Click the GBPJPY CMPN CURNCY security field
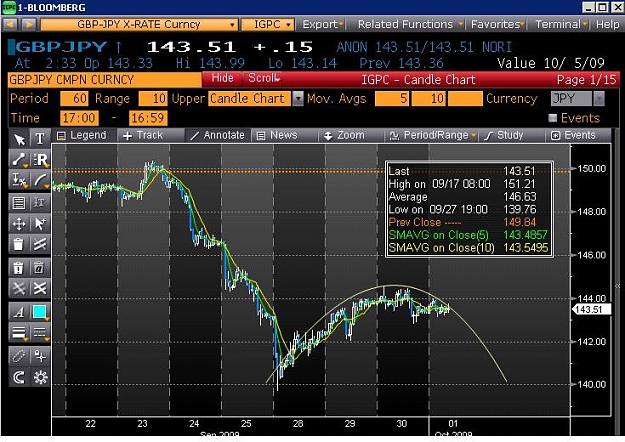This screenshot has width=625, height=442. (x=104, y=80)
